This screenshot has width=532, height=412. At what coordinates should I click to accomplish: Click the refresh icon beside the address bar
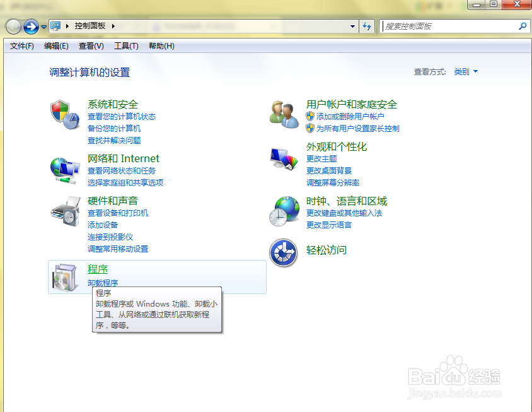pos(367,26)
